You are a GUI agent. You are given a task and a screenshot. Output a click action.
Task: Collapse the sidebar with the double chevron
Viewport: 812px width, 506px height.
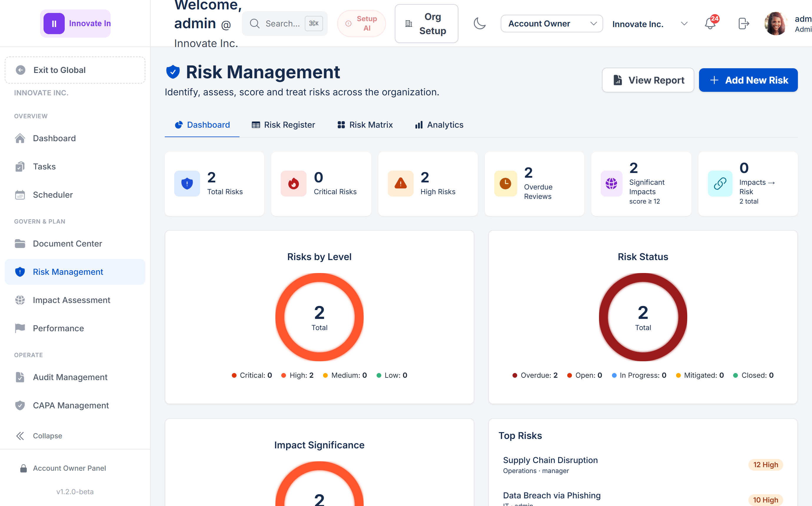(20, 436)
